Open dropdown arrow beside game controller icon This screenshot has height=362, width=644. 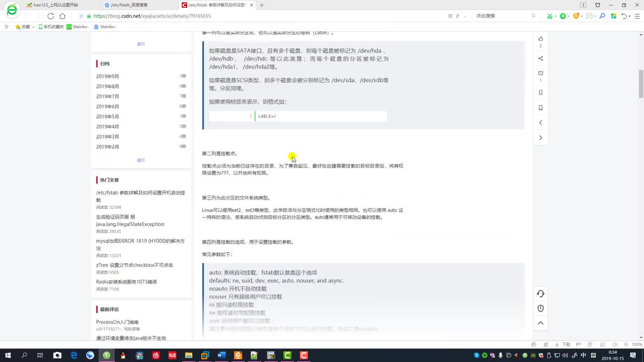[x=595, y=17]
